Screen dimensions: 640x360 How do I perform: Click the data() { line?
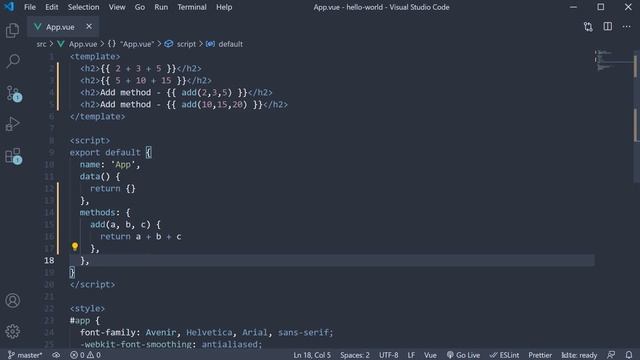tap(100, 177)
